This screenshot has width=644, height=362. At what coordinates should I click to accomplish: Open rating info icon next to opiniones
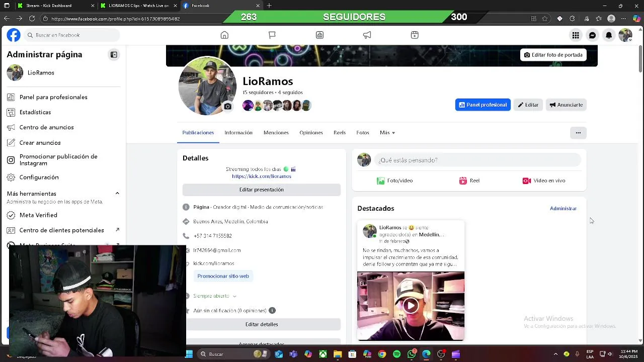pyautogui.click(x=272, y=310)
